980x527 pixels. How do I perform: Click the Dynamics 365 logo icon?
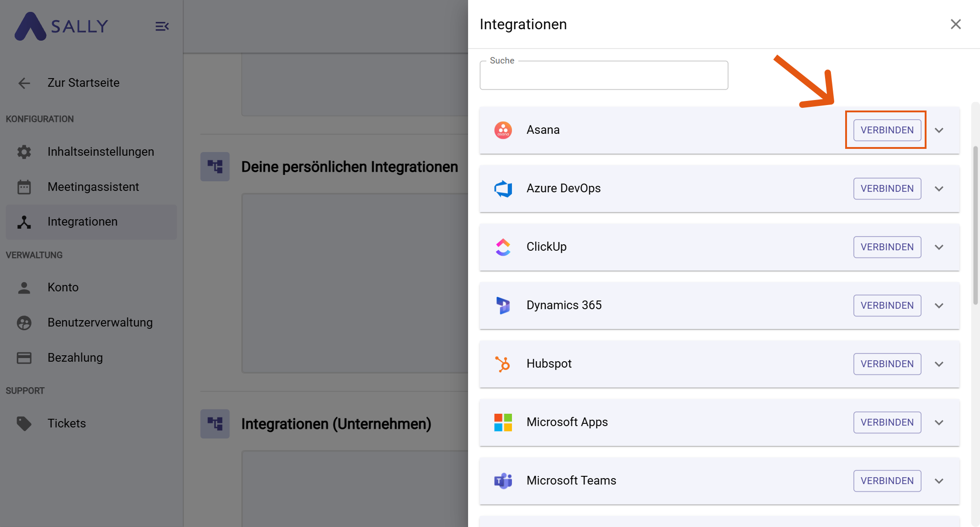point(503,306)
